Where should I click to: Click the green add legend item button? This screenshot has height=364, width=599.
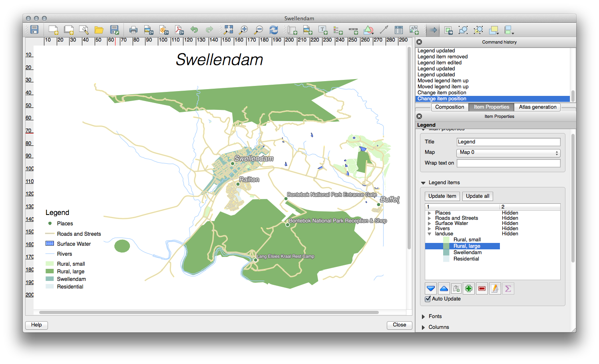point(469,288)
